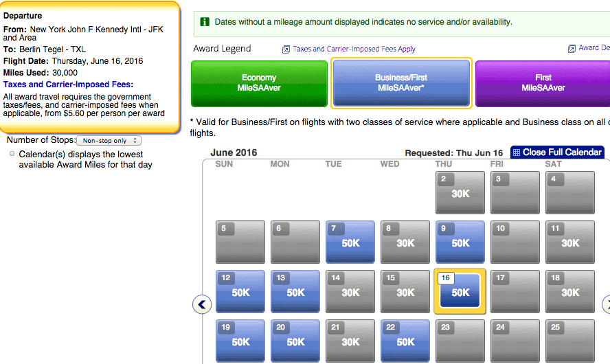Select June 2 at 30K miles
Viewport: 610px width, 364px height.
[460, 193]
